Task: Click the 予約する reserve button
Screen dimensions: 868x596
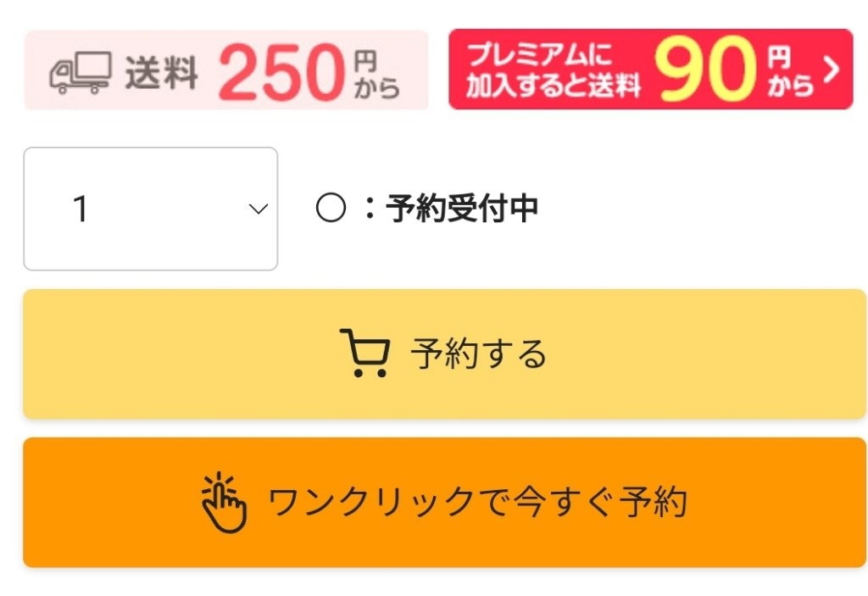Action: tap(444, 354)
